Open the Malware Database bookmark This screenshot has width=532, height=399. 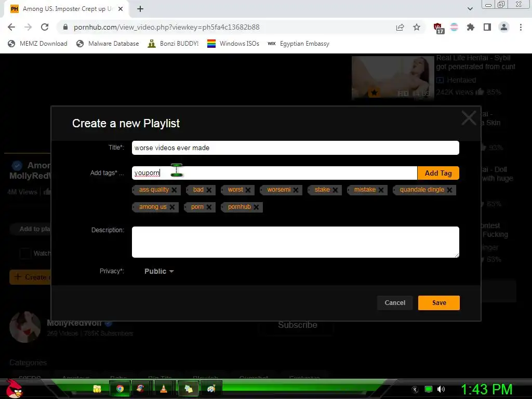point(108,44)
